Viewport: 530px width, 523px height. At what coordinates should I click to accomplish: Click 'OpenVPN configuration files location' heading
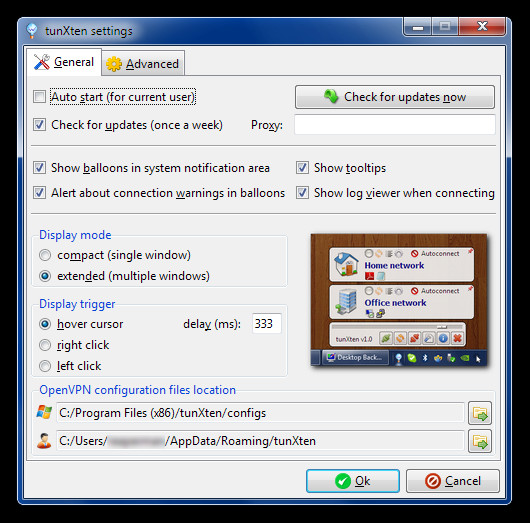[x=137, y=390]
